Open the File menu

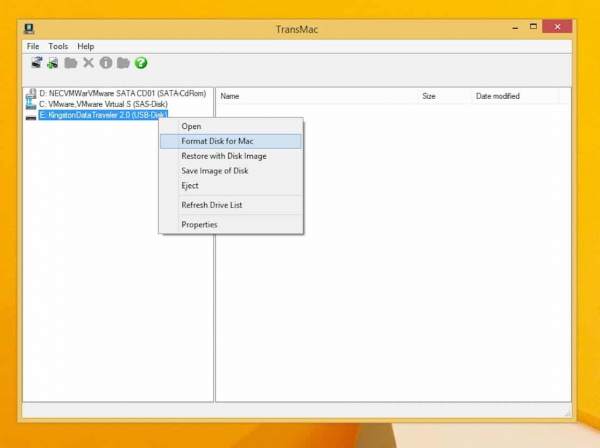[x=33, y=46]
